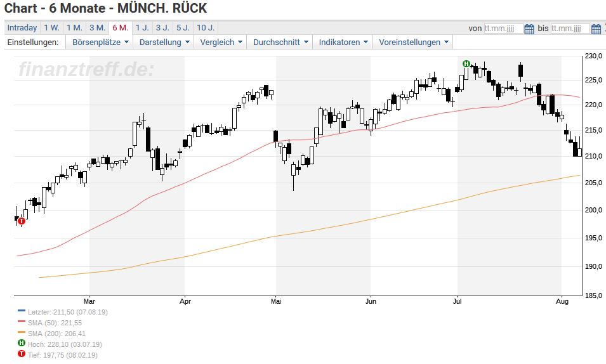606x364 pixels.
Task: Open the Voreinstellungen dropdown
Action: click(412, 42)
